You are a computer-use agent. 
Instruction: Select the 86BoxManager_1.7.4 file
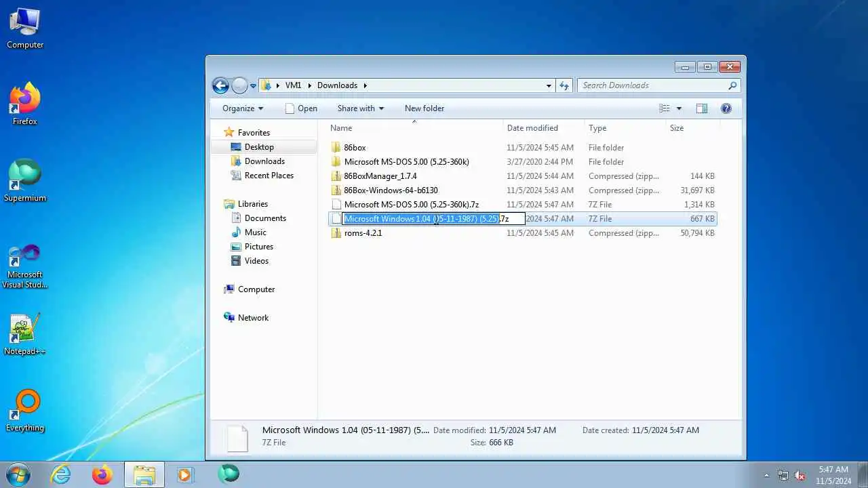pos(380,176)
